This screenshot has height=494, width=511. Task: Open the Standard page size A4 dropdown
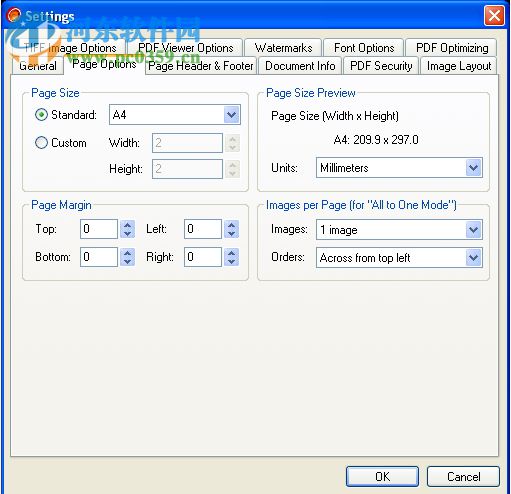175,115
